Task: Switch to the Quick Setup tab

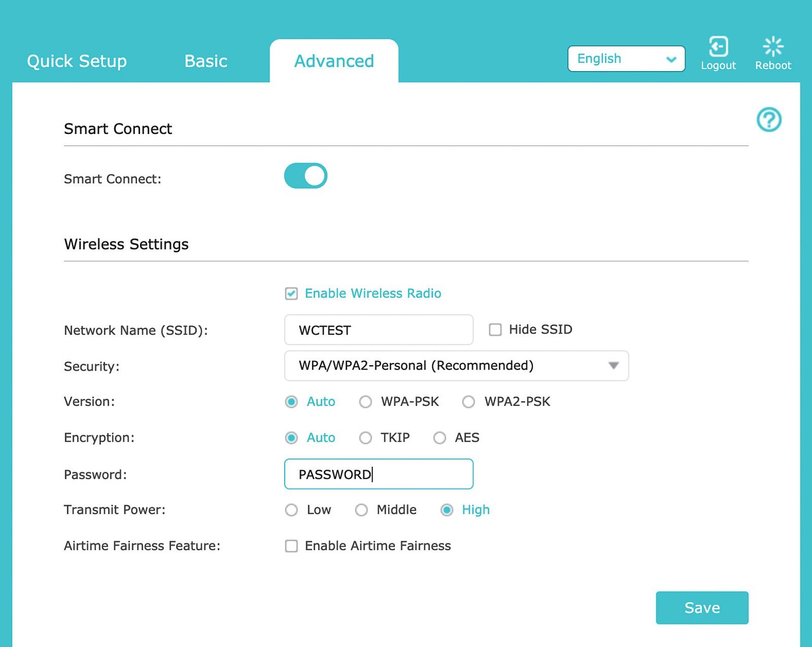Action: [77, 61]
